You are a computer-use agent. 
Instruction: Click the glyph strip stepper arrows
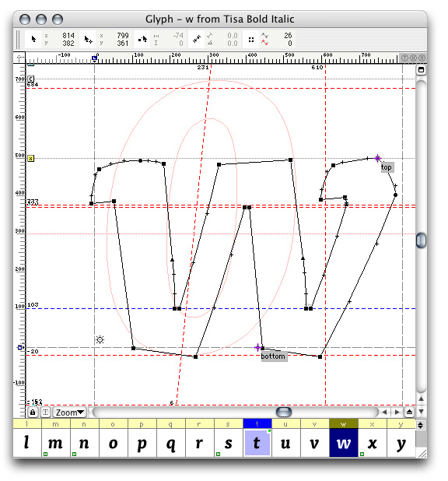(421, 425)
